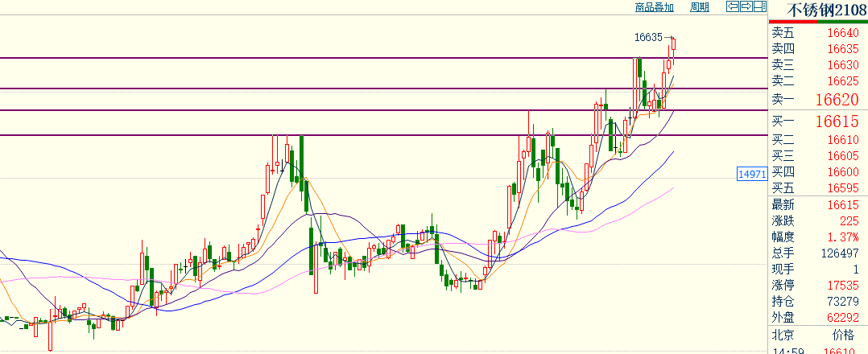This screenshot has width=868, height=354.
Task: Open the 商品叠加 overlay link
Action: click(655, 7)
